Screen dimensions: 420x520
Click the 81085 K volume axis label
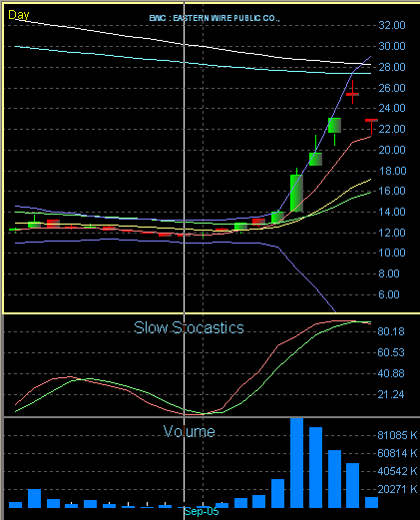tap(397, 435)
